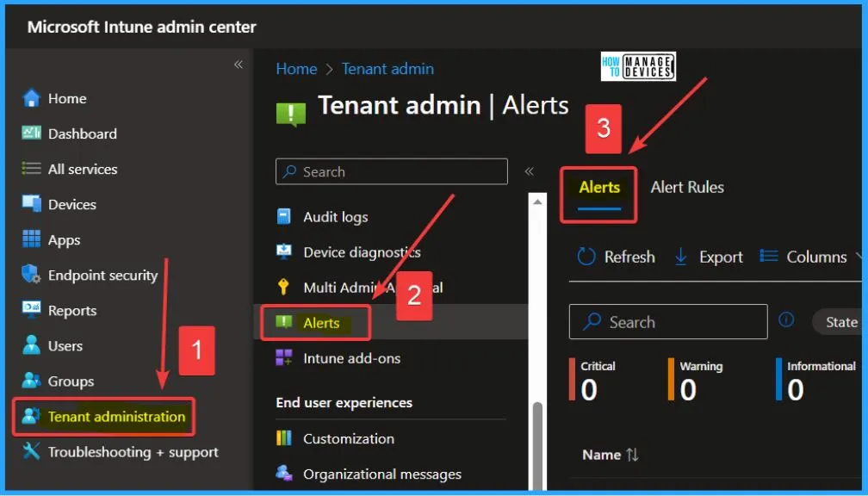Click the Microsoft Intune admin center title

point(142,27)
